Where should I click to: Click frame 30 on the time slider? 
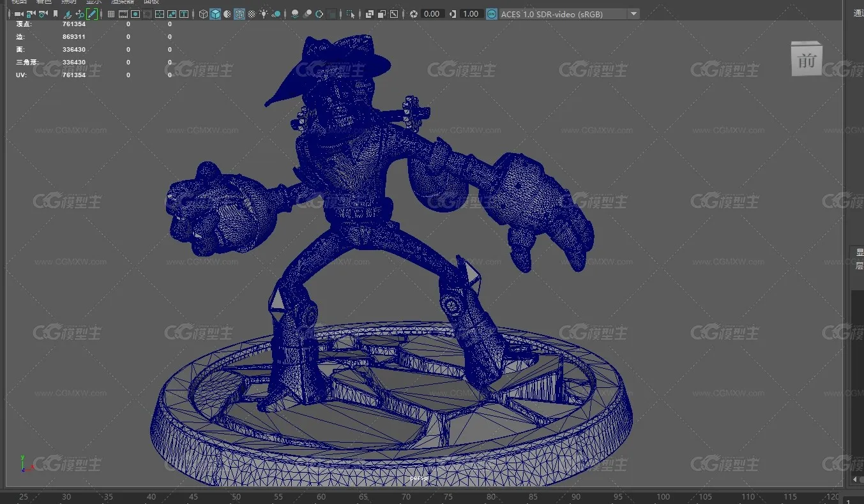(x=66, y=497)
